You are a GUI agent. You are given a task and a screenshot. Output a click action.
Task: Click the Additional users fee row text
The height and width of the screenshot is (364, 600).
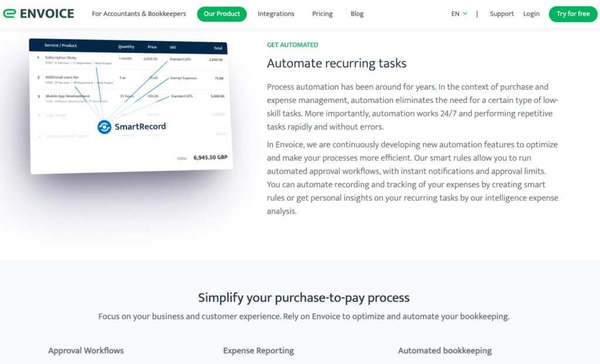pos(62,77)
